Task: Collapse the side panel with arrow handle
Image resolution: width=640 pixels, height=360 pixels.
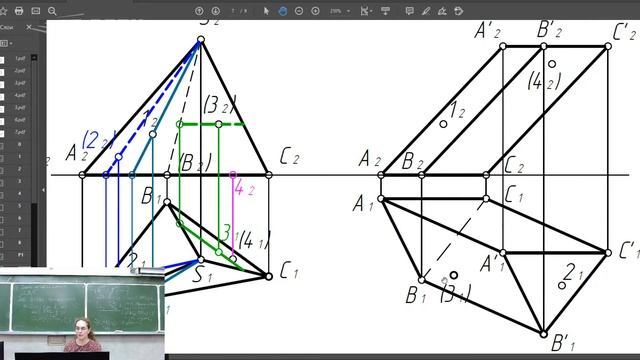Action: tap(43, 190)
